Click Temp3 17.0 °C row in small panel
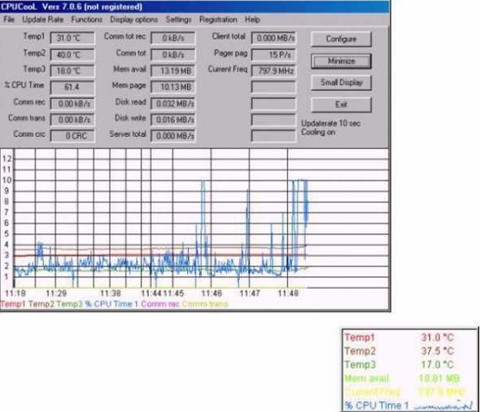Screen dimensions: 480x412 [x=410, y=365]
